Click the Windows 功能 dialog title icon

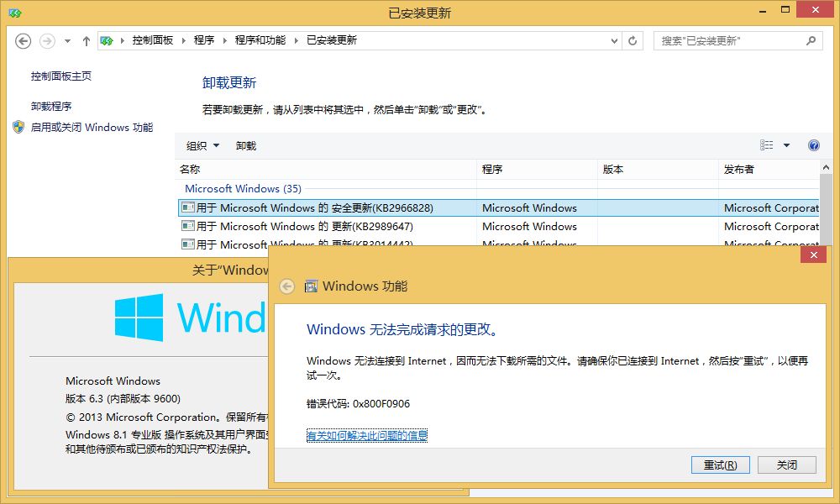click(x=312, y=286)
